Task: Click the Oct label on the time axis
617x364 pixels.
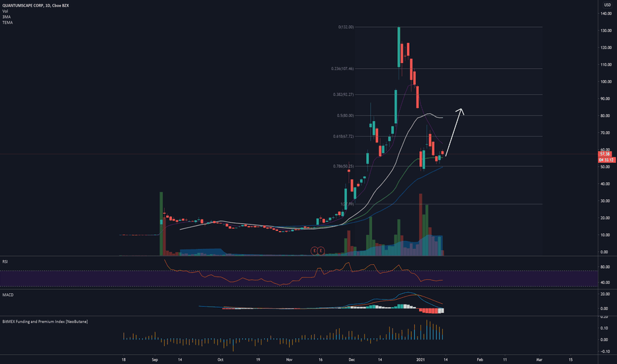Action: [x=220, y=359]
